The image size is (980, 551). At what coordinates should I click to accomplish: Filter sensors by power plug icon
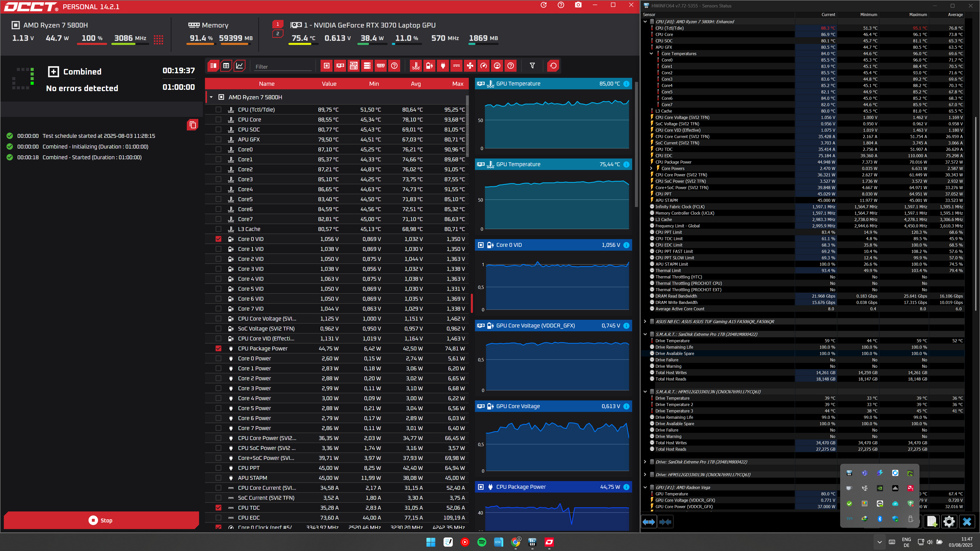(x=443, y=66)
